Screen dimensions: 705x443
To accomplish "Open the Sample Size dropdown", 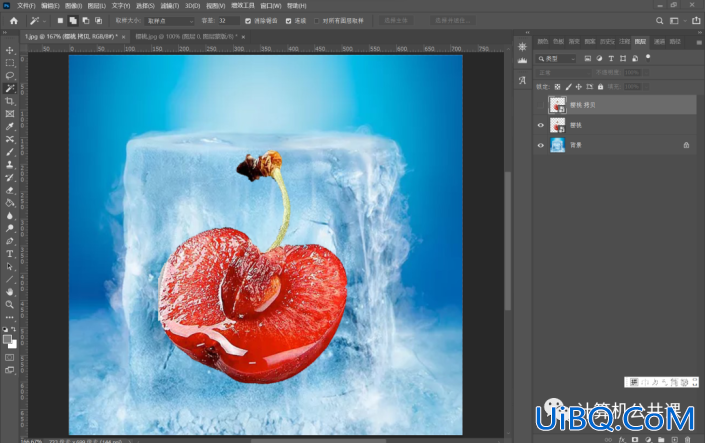I will (x=170, y=21).
